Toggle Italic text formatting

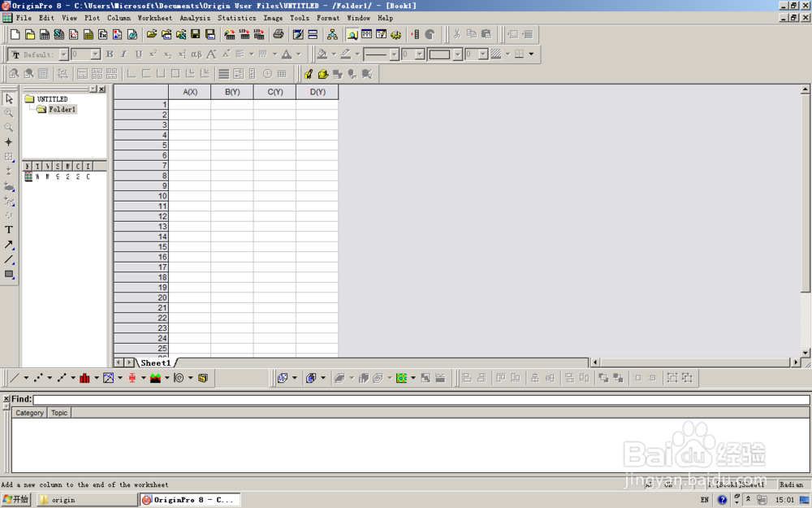click(x=123, y=54)
